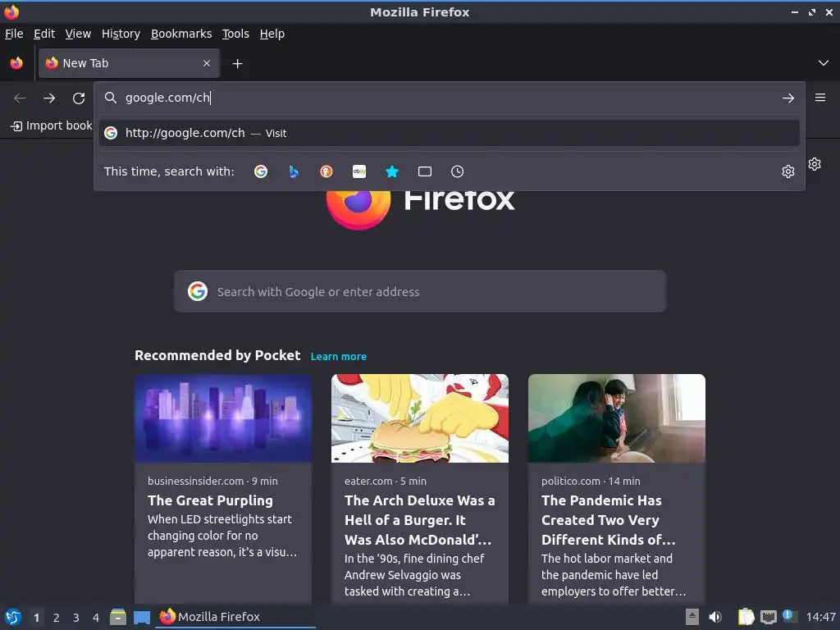Open the Bookmarks menu
The width and height of the screenshot is (840, 630).
coord(181,34)
